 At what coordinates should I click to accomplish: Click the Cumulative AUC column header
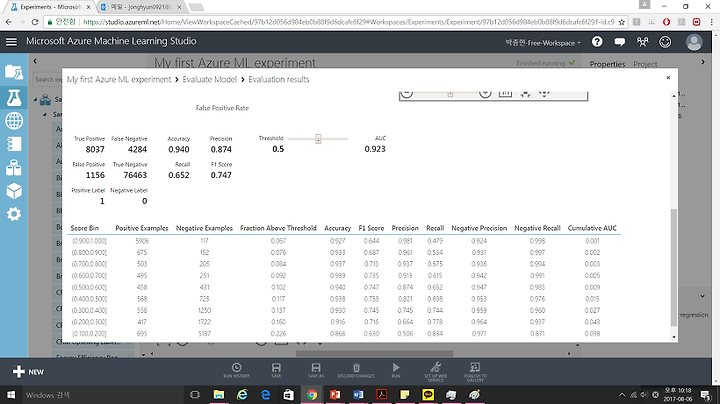pyautogui.click(x=592, y=228)
